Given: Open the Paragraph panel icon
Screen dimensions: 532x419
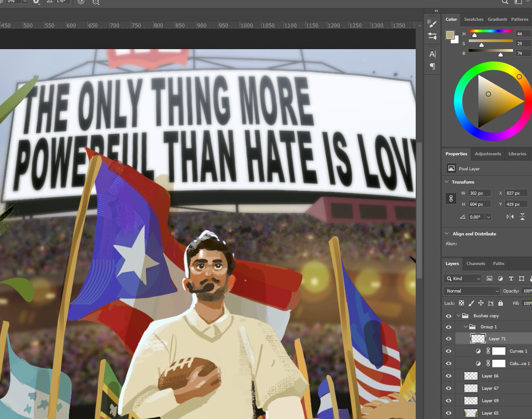Looking at the screenshot, I should tap(433, 65).
